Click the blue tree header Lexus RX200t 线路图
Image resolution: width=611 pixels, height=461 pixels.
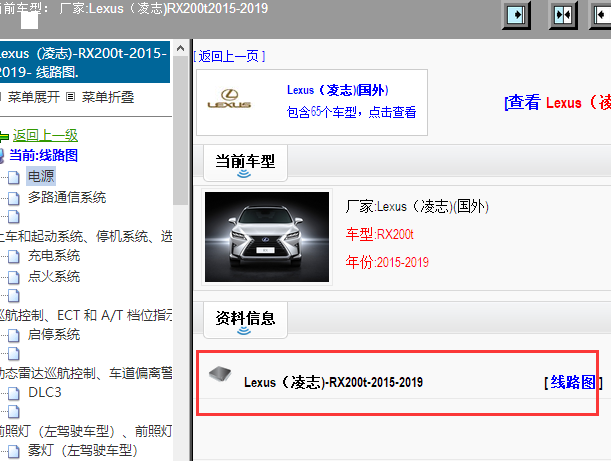[85, 62]
